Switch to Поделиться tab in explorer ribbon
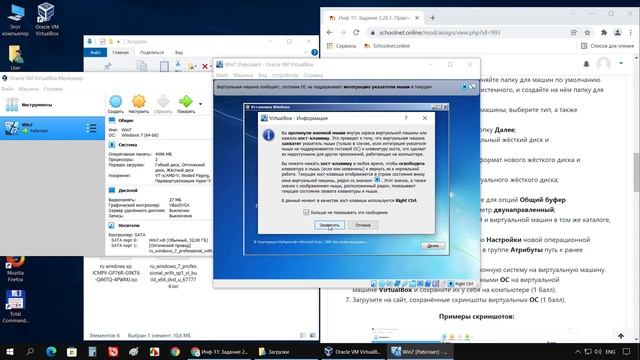The image size is (640, 360). pos(152,52)
